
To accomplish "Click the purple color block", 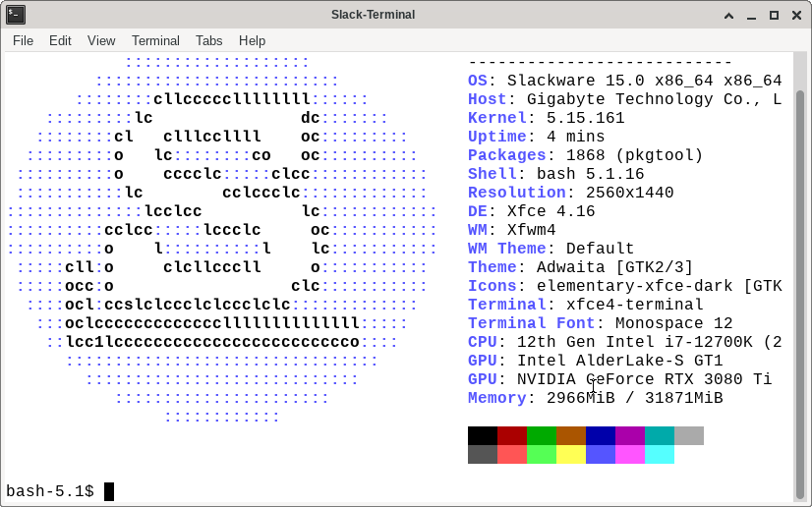I will tap(630, 435).
